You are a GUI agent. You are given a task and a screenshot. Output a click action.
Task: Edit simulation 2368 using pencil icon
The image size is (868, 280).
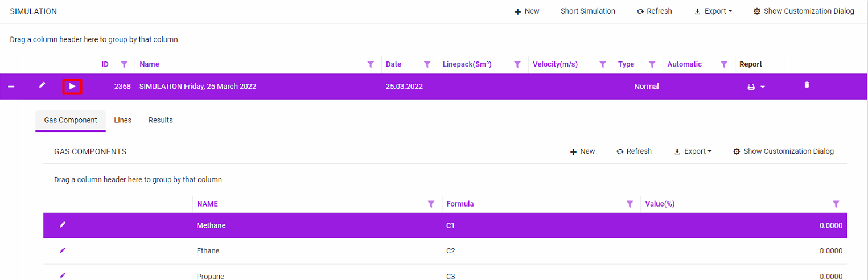(42, 85)
